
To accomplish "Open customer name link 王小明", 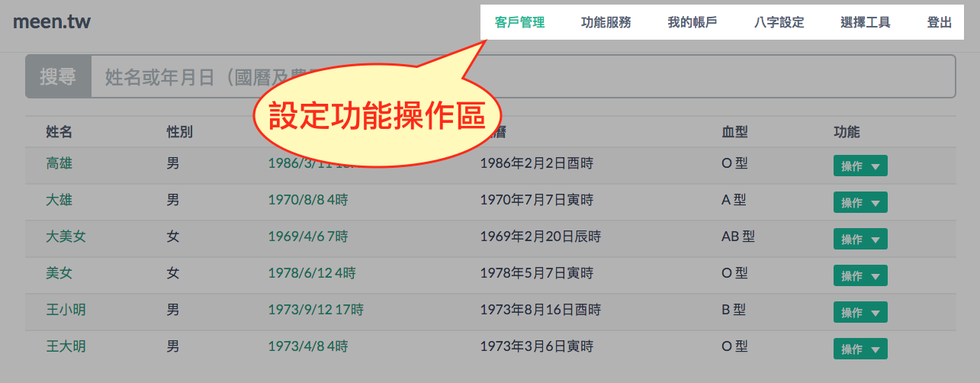I will tap(66, 310).
